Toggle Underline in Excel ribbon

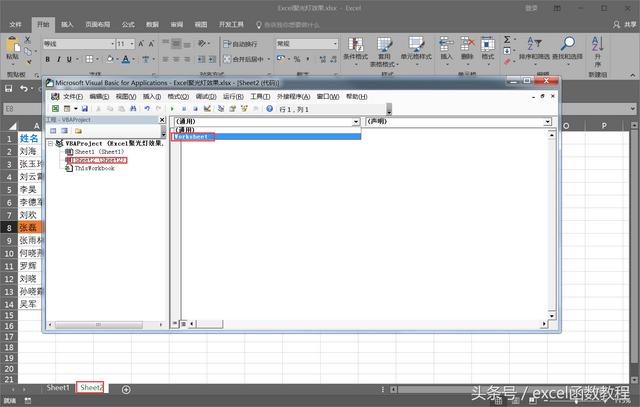click(x=69, y=60)
